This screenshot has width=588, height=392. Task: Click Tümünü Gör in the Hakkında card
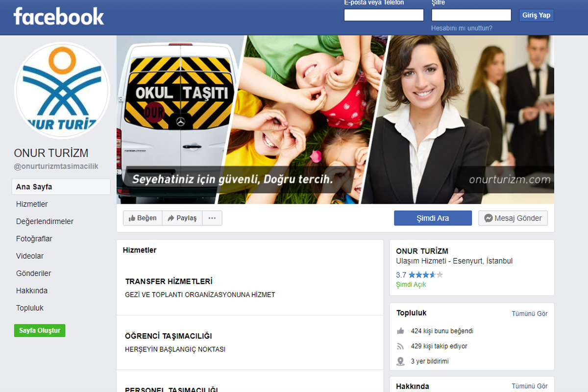click(530, 386)
